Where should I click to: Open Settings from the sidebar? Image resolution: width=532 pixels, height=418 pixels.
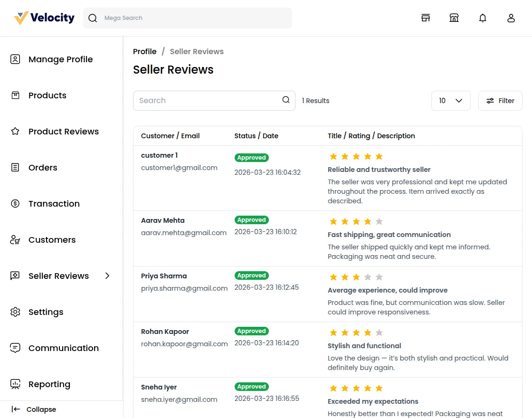click(15, 312)
